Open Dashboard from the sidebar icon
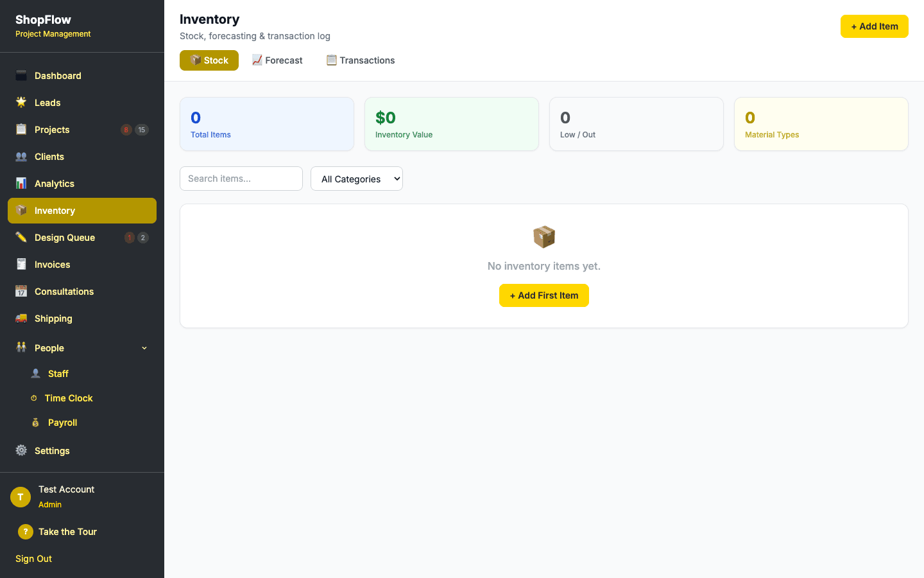 coord(21,76)
